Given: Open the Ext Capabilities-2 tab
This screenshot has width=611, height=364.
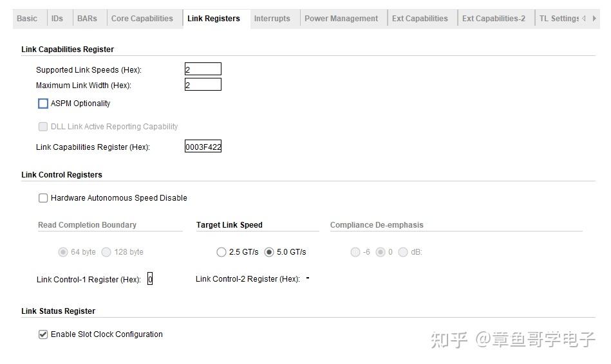Looking at the screenshot, I should [x=493, y=19].
